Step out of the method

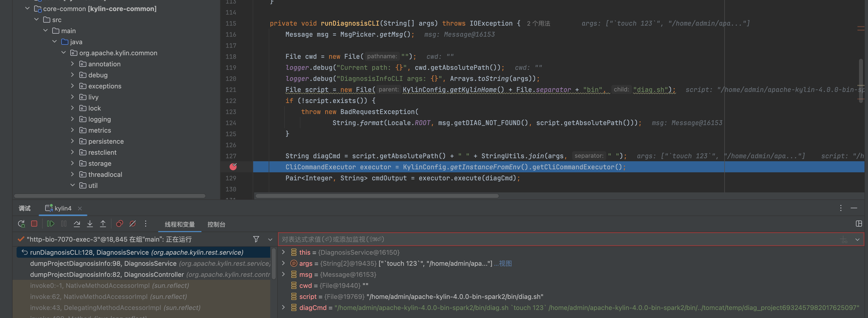tap(103, 224)
